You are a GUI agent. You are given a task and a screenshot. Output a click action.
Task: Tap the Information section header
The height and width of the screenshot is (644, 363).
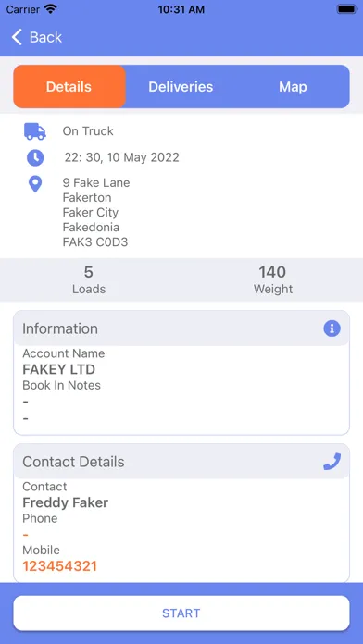point(181,328)
